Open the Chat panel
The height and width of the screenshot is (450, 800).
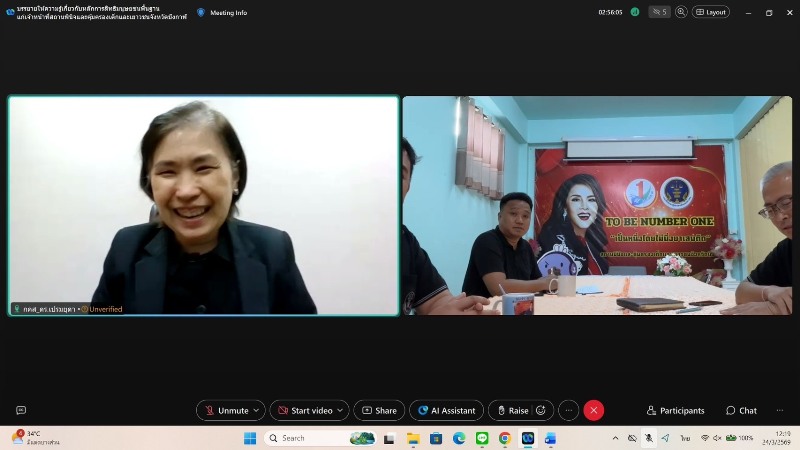coord(741,410)
